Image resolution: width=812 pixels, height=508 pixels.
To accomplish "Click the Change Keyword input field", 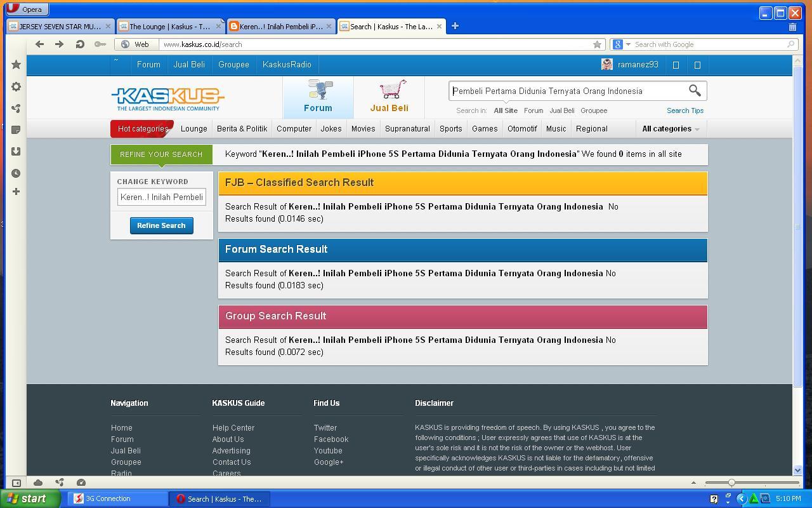I will (x=162, y=197).
